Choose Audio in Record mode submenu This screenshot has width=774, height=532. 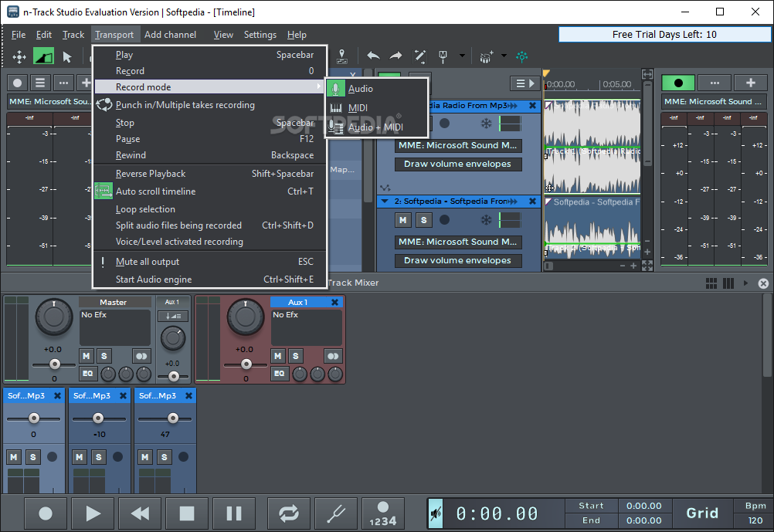[x=376, y=89]
